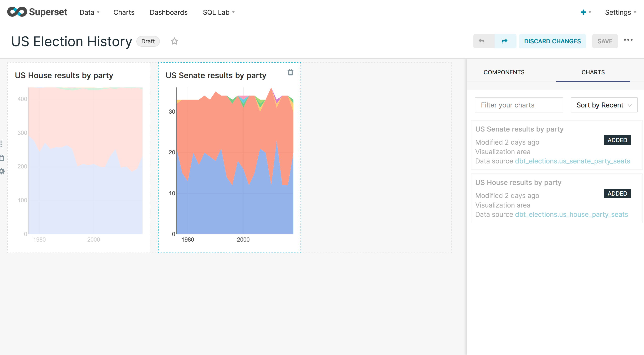Click the undo arrow button
The image size is (644, 355).
pos(481,41)
